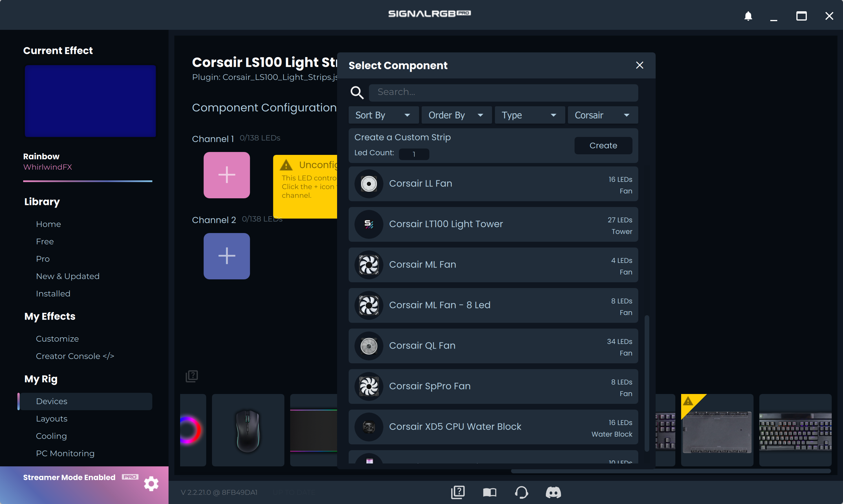Click the device help icon above thumbnails
The width and height of the screenshot is (843, 504).
pyautogui.click(x=191, y=376)
